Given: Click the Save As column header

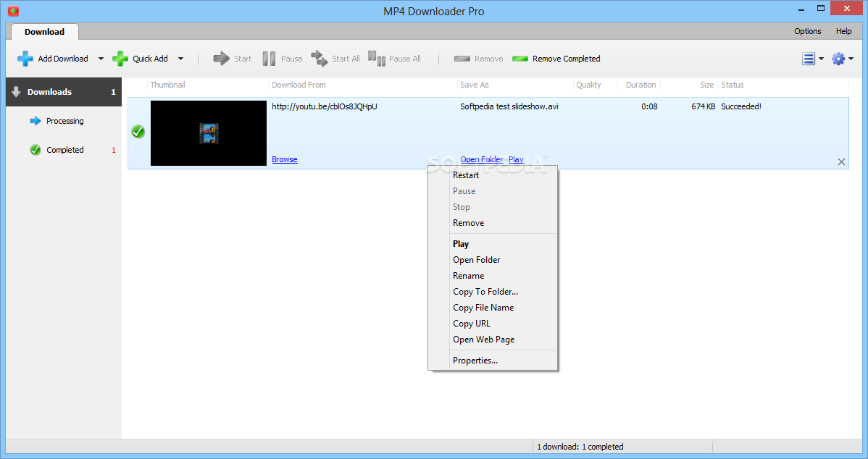Looking at the screenshot, I should coord(475,85).
